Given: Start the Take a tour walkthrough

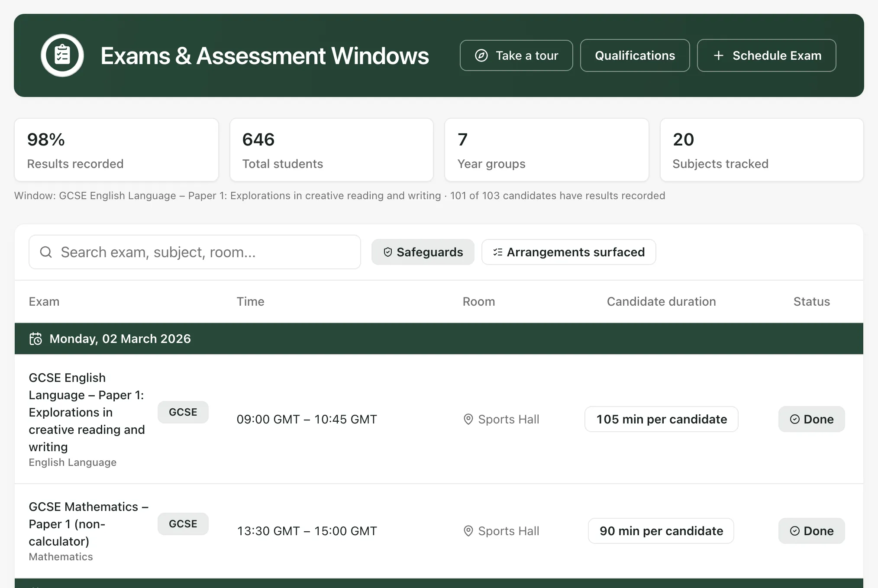Looking at the screenshot, I should click(x=516, y=55).
